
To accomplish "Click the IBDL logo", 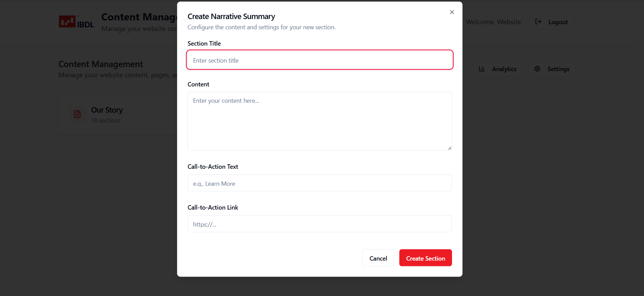I will pyautogui.click(x=76, y=22).
